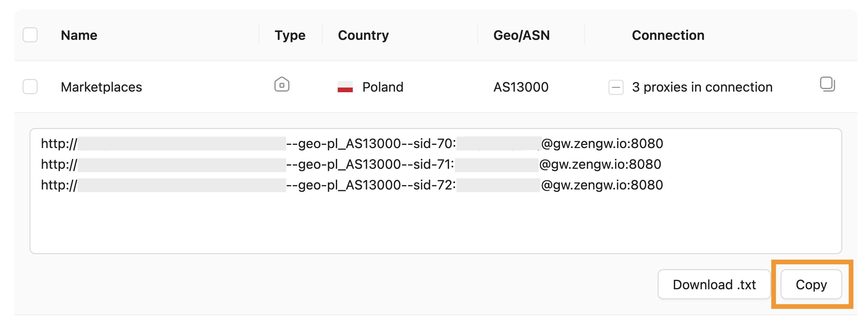Sort by the Name column header
Image resolution: width=868 pixels, height=320 pixels.
point(79,35)
